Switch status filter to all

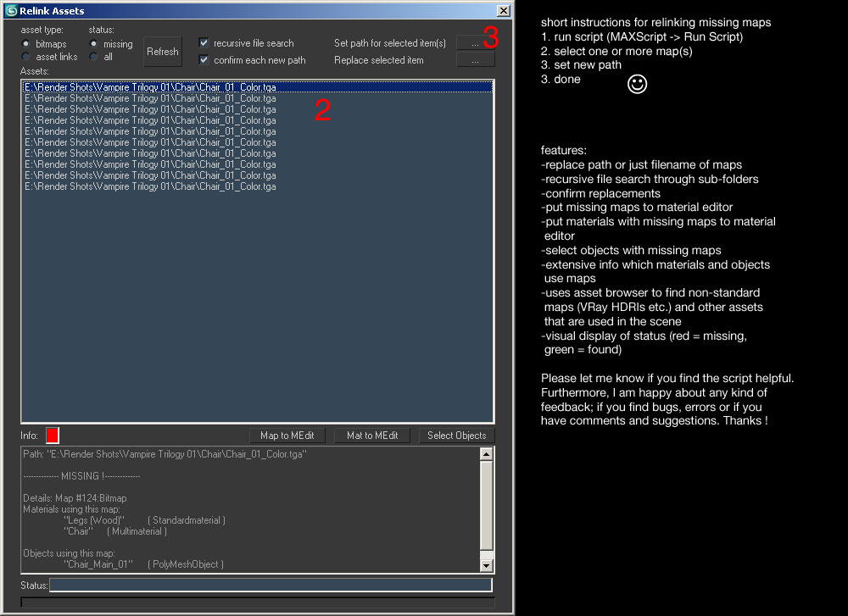pos(94,57)
